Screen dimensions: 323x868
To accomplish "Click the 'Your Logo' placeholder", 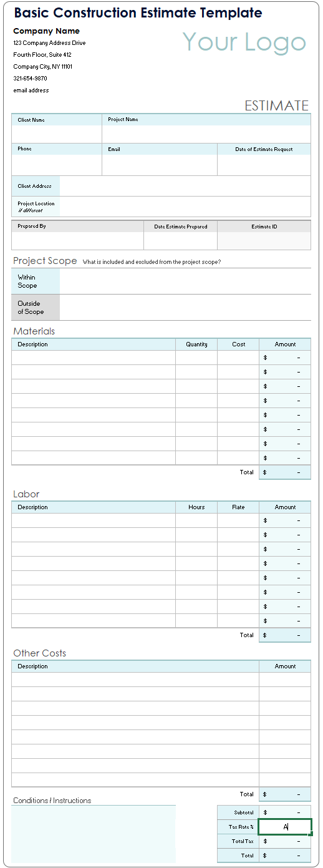I will click(244, 42).
